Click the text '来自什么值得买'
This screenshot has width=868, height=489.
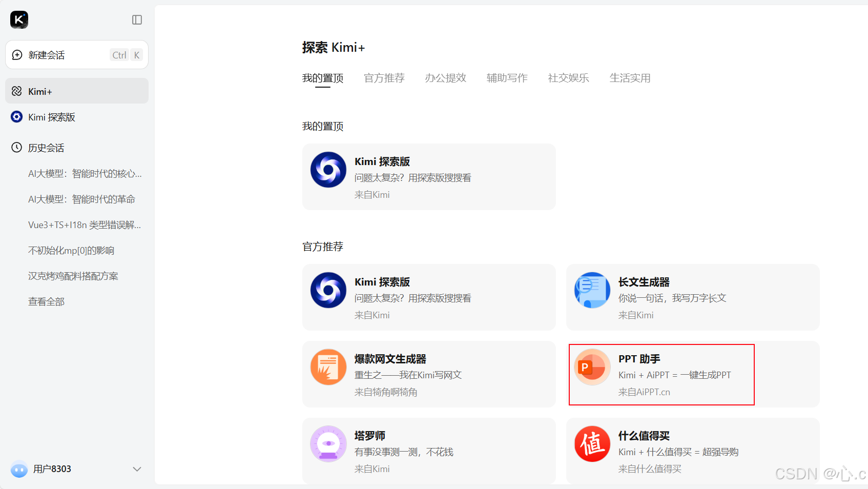click(650, 469)
